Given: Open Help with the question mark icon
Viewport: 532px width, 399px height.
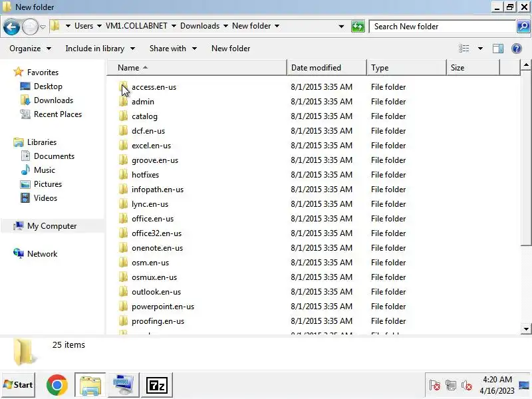Looking at the screenshot, I should click(x=517, y=49).
